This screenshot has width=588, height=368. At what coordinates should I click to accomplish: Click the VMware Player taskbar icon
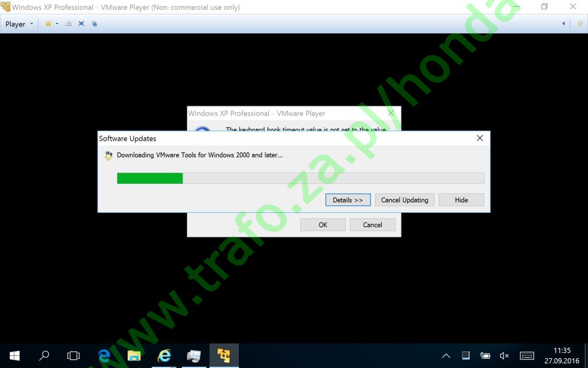[224, 355]
